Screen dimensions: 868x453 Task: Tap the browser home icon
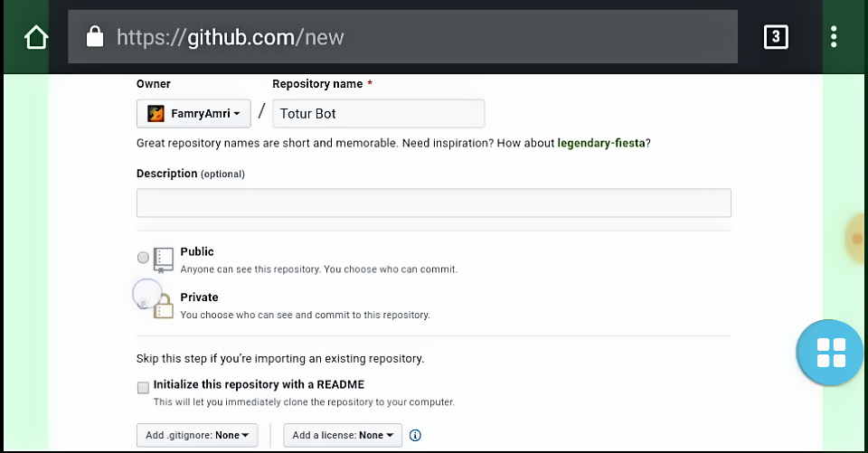(36, 38)
